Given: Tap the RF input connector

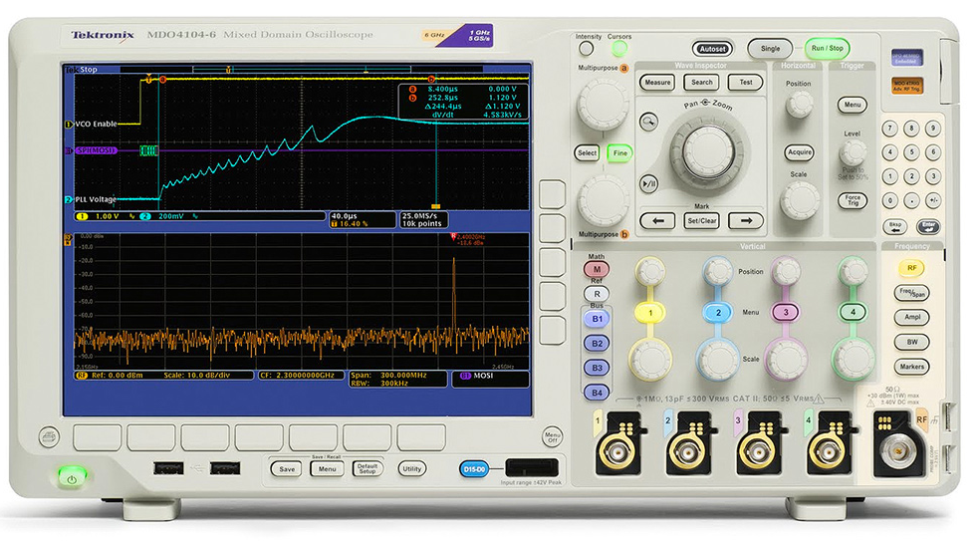Looking at the screenshot, I should [898, 451].
